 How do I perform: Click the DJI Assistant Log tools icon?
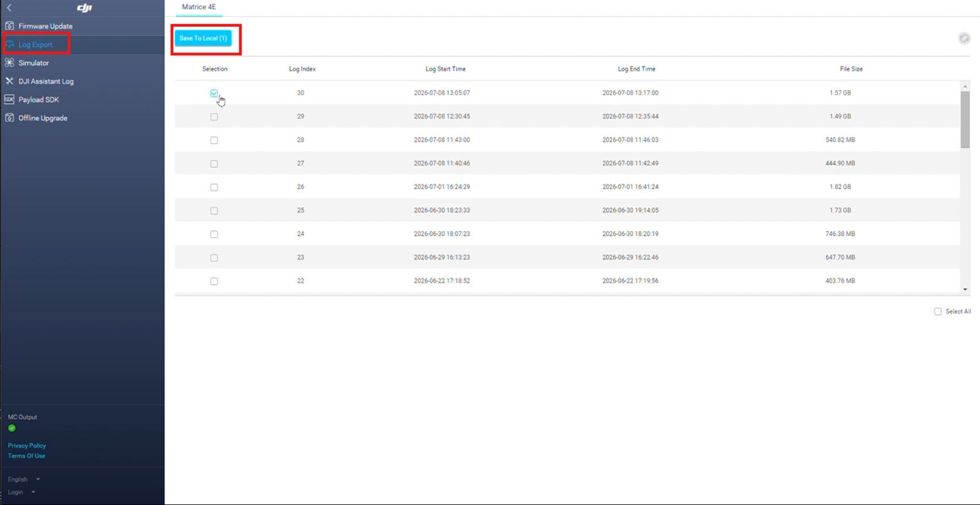(10, 81)
